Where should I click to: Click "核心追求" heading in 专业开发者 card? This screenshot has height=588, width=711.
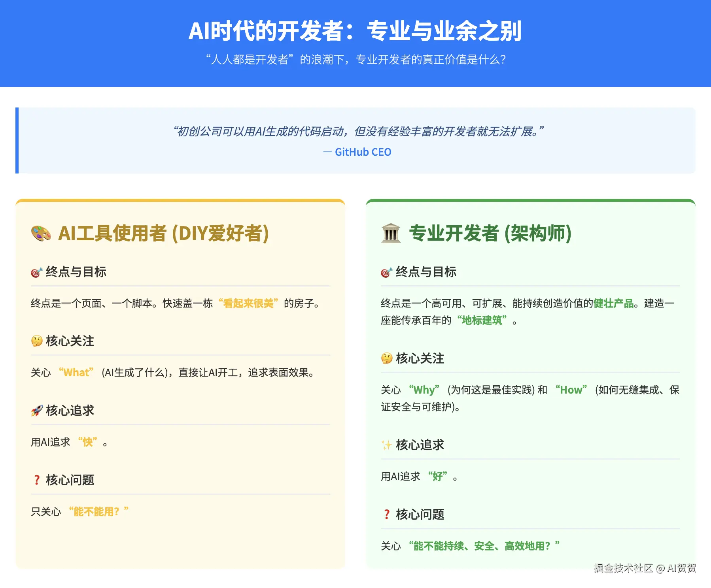[x=420, y=445]
